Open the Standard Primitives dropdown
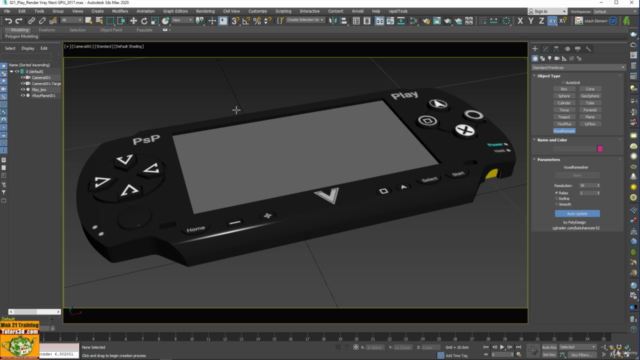Viewport: 640px width, 360px height. (578, 68)
